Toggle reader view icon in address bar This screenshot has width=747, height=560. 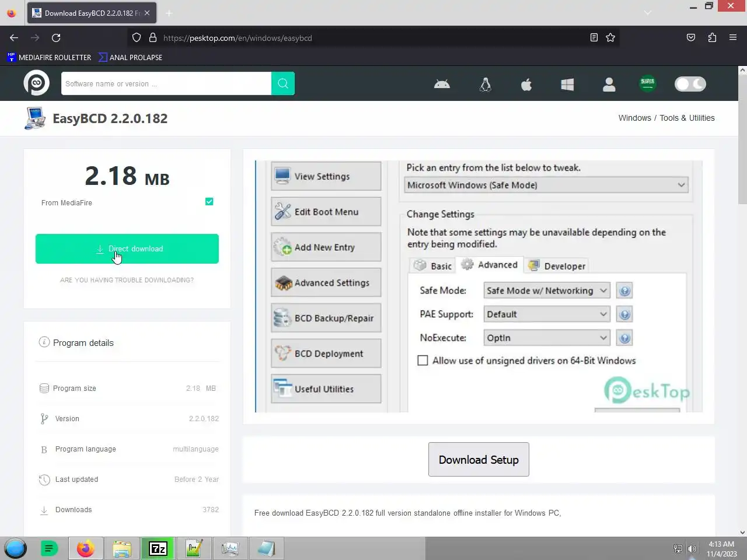coord(594,38)
